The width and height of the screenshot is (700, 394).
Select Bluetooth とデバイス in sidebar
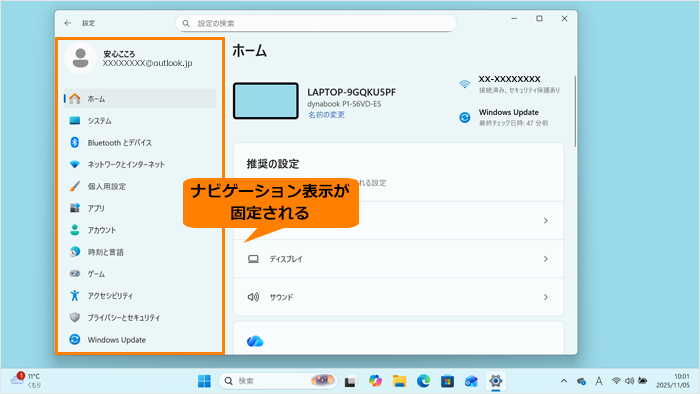(140, 142)
